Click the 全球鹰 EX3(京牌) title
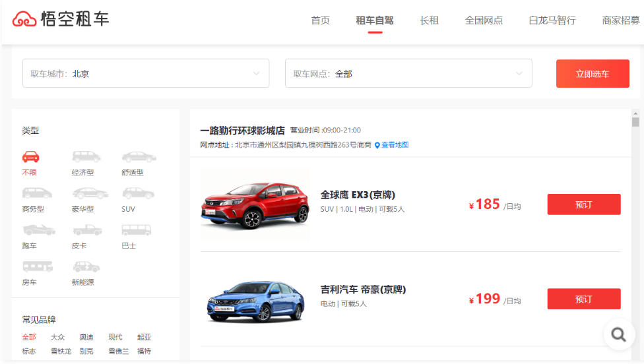The width and height of the screenshot is (644, 364). pos(358,195)
